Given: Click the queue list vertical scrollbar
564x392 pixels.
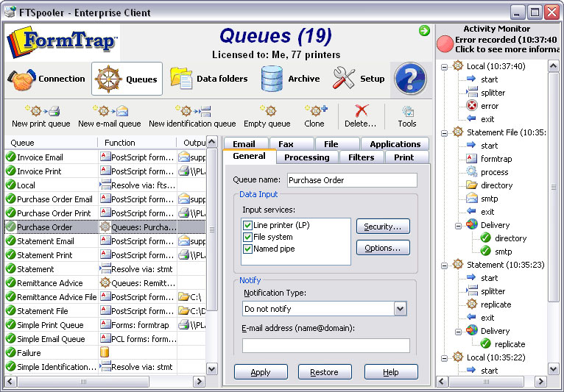Looking at the screenshot, I should point(213,257).
